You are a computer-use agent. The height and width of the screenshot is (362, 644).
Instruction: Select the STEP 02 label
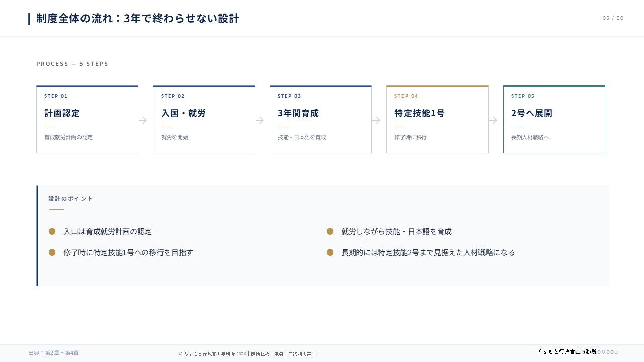[x=173, y=96]
